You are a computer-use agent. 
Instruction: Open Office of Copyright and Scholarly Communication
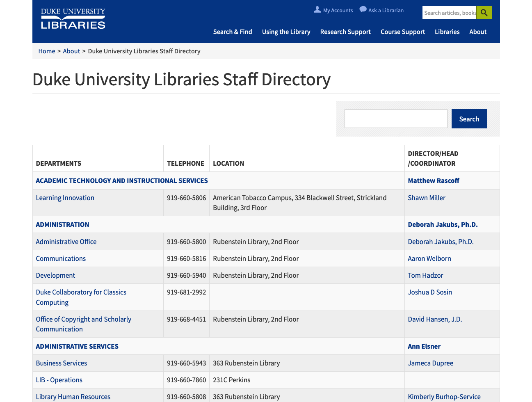coord(83,324)
